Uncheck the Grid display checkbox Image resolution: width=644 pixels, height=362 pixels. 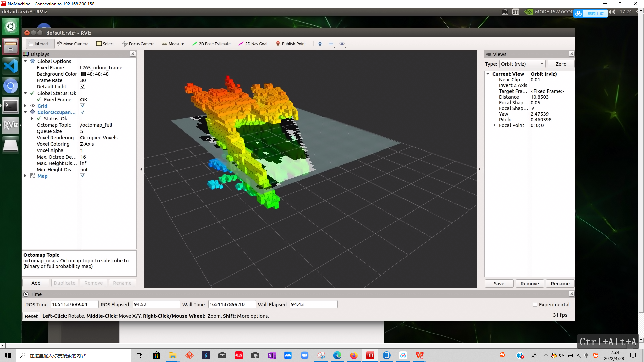83,106
